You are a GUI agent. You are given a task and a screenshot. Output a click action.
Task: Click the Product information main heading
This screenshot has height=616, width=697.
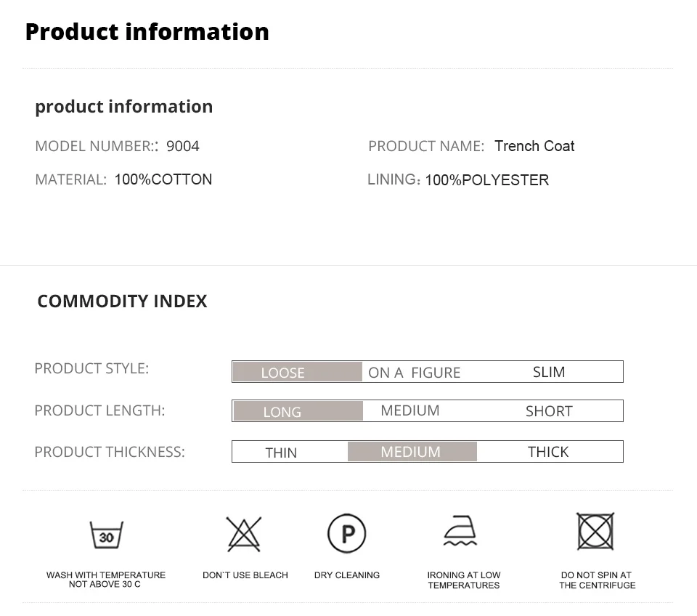[147, 32]
